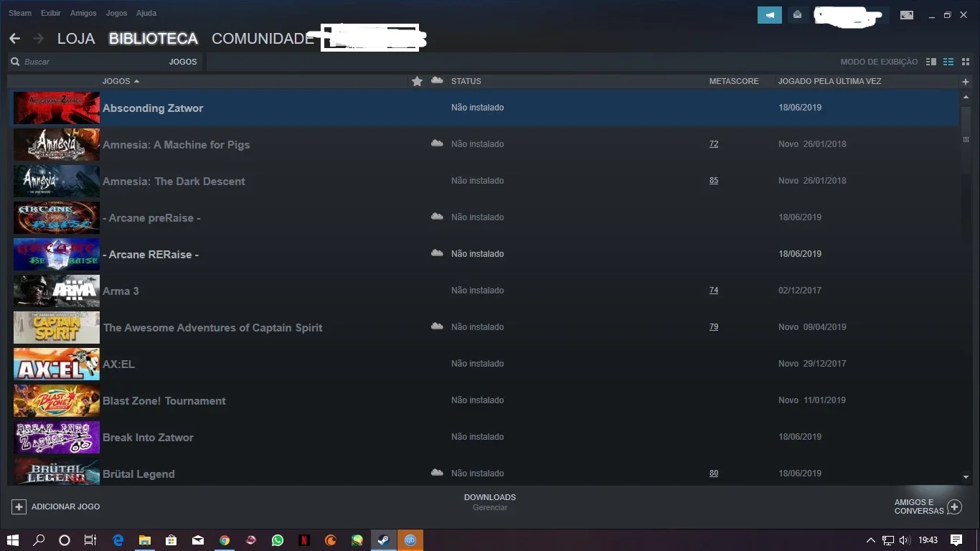Image resolution: width=980 pixels, height=551 pixels.
Task: Open File Explorer from taskbar
Action: tap(145, 540)
